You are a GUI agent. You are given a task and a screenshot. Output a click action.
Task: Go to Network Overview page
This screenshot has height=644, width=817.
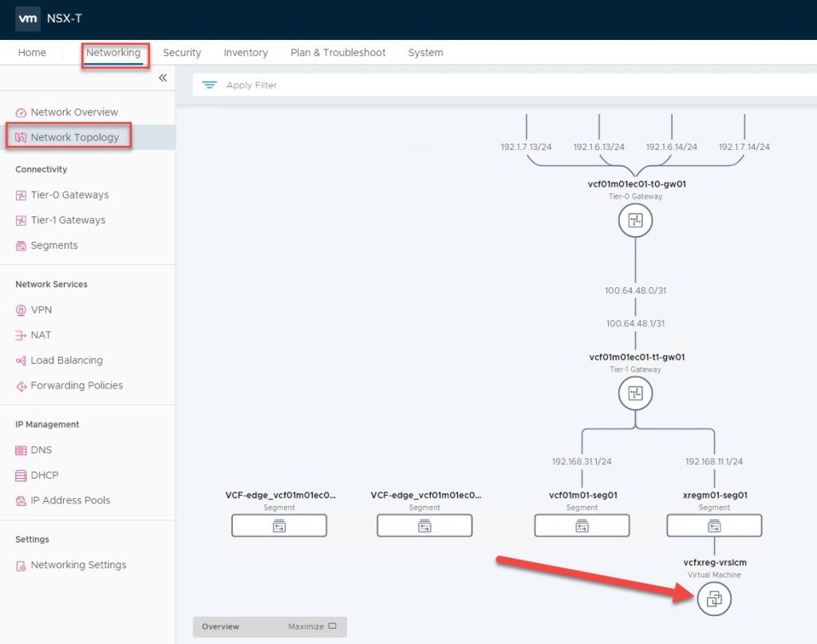74,112
